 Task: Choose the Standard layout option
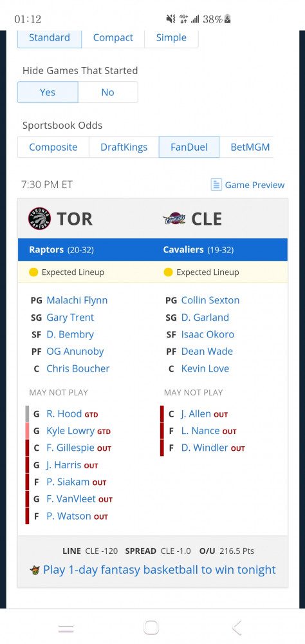[50, 38]
